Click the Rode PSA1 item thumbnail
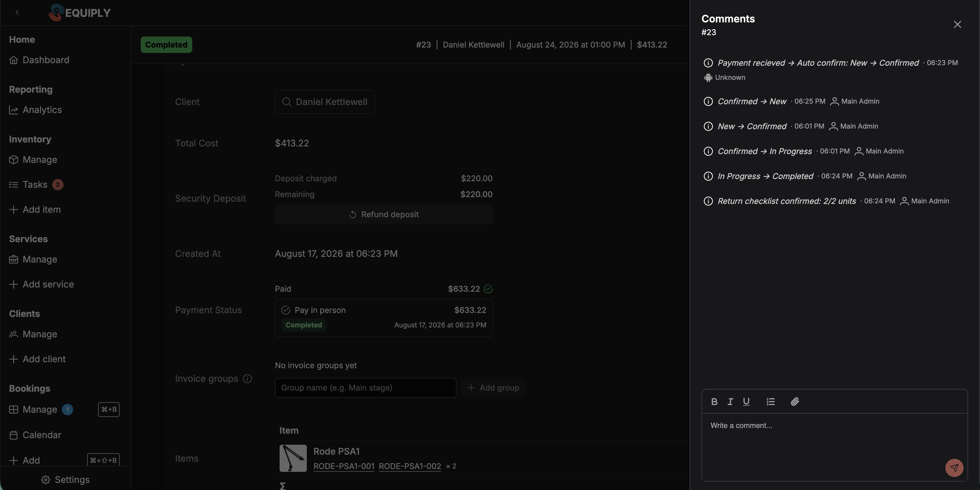 [293, 458]
